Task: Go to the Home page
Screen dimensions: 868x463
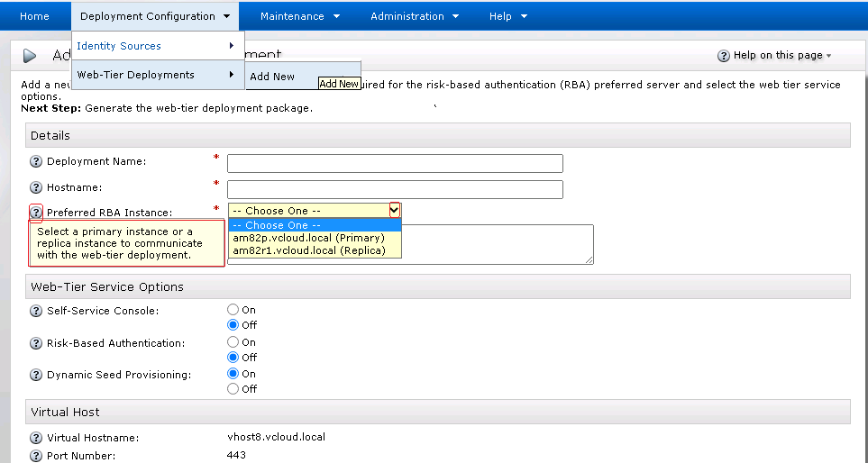Action: [x=34, y=16]
